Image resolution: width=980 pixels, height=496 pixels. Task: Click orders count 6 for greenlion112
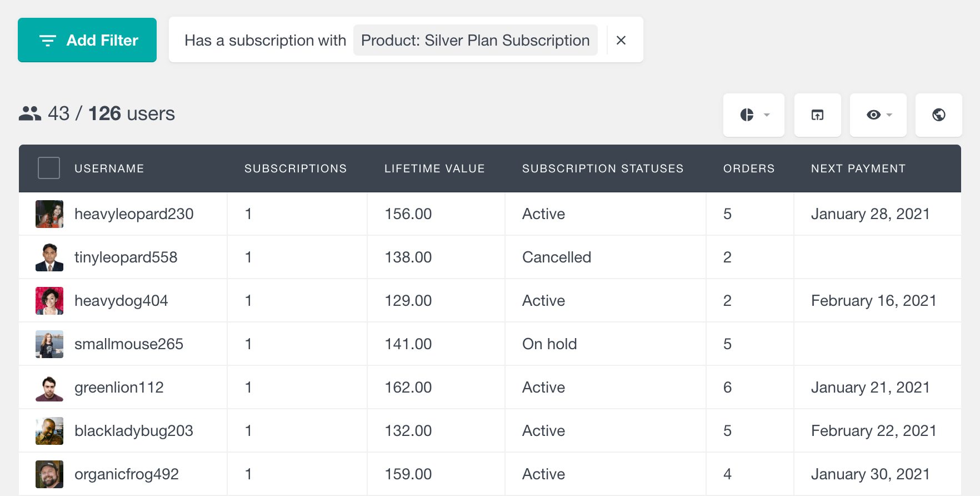(x=727, y=388)
